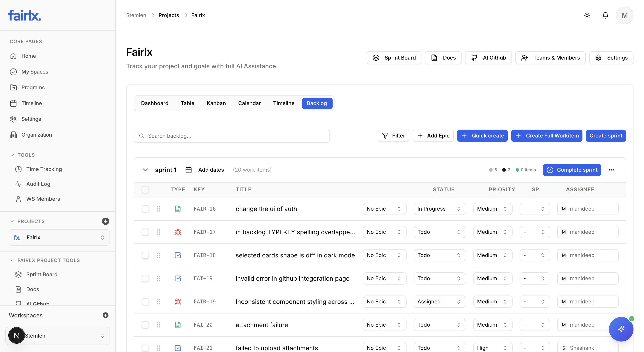Select the Backlog tab

tap(317, 103)
